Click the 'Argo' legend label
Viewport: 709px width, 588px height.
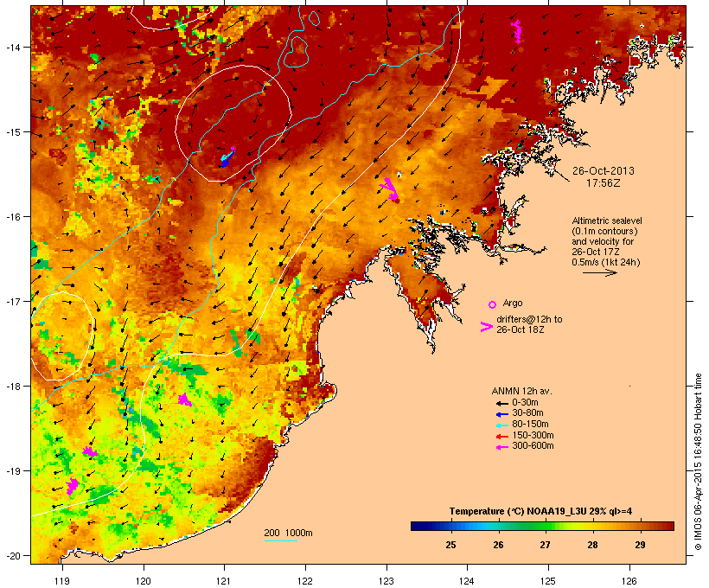pos(513,303)
